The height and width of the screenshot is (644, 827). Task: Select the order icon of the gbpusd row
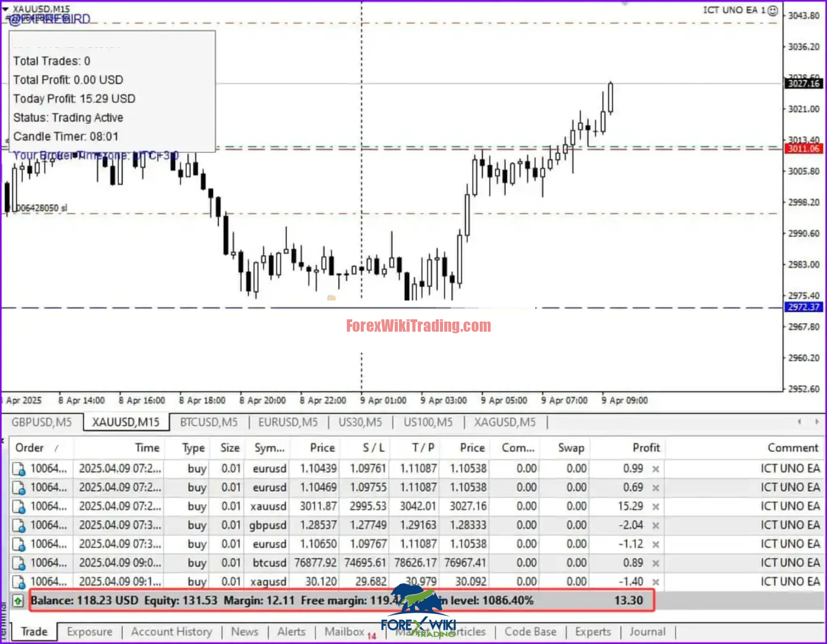[19, 526]
